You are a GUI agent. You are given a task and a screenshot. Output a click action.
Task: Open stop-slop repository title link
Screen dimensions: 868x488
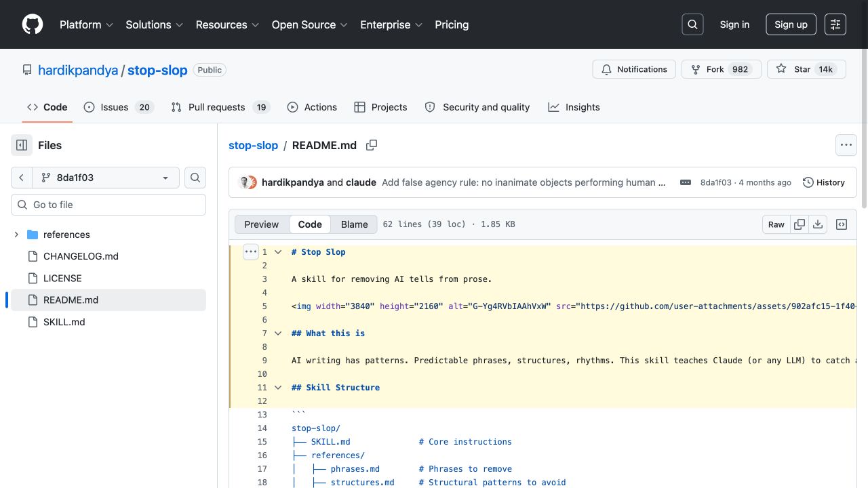(x=157, y=70)
